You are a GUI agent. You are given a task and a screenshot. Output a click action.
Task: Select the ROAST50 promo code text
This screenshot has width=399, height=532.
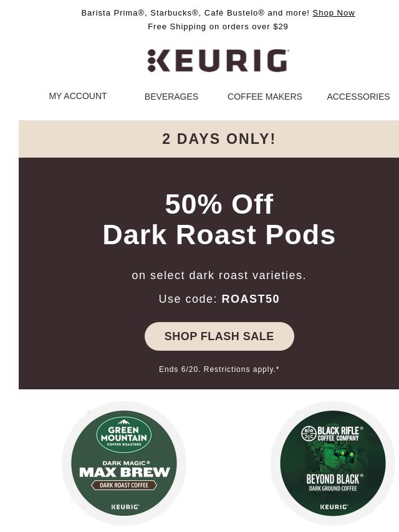pyautogui.click(x=250, y=299)
